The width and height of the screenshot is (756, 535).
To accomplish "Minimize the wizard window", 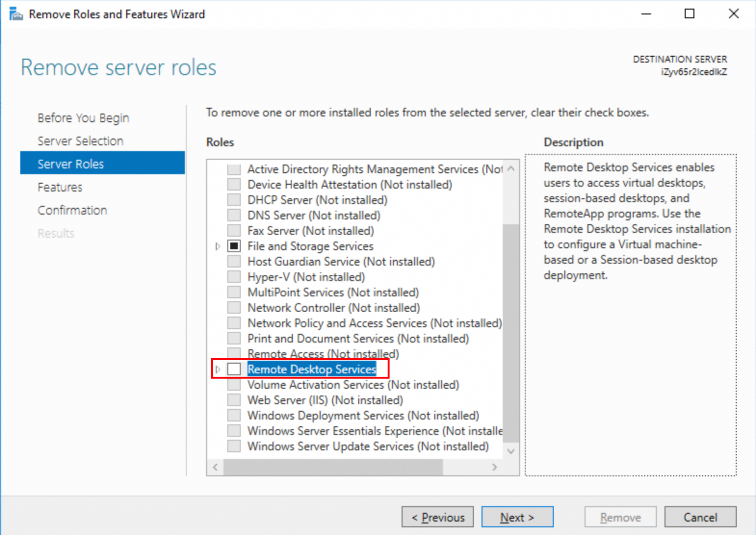I will coord(646,13).
